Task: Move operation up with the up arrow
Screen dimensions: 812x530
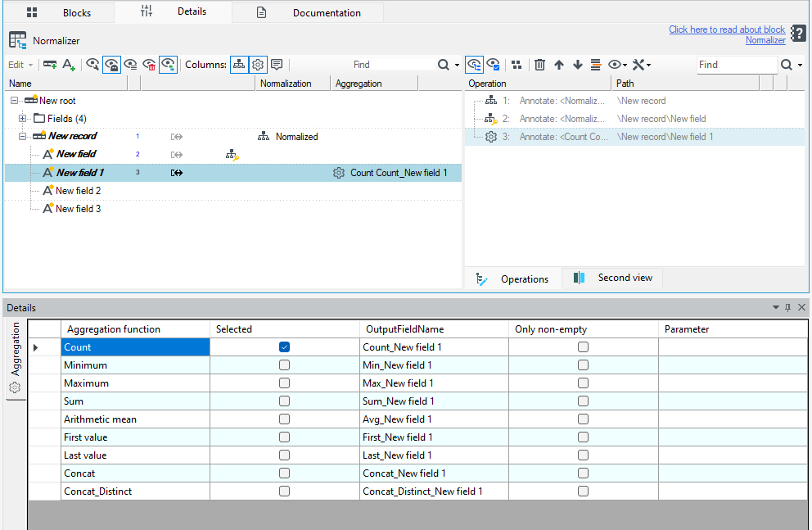Action: [559, 64]
